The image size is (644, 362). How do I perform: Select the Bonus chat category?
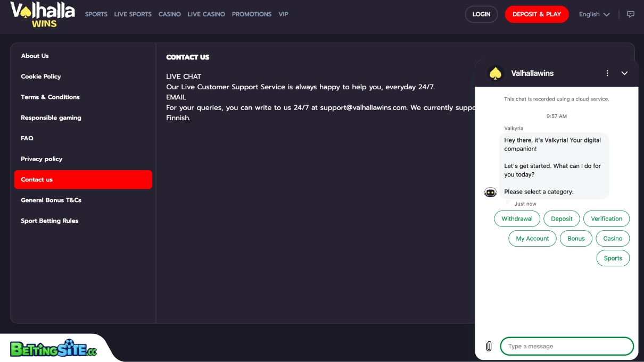[x=576, y=238]
